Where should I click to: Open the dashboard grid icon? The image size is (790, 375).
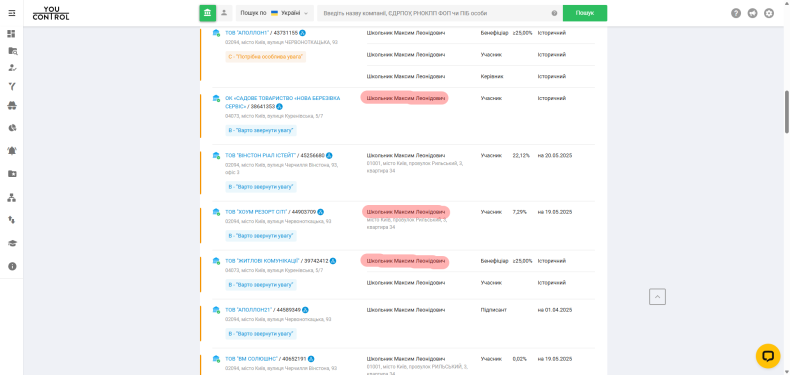point(12,34)
